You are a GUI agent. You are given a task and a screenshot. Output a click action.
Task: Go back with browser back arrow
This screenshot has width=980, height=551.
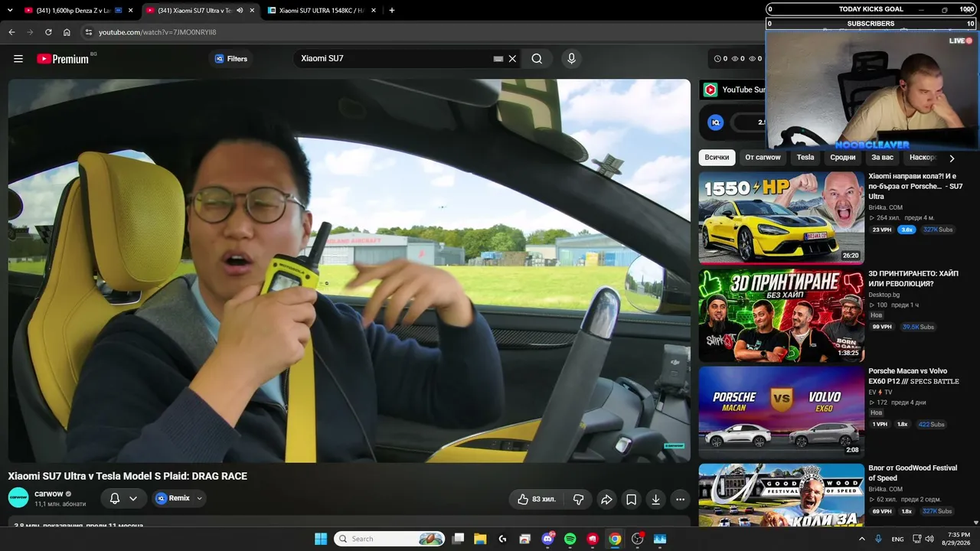(11, 32)
